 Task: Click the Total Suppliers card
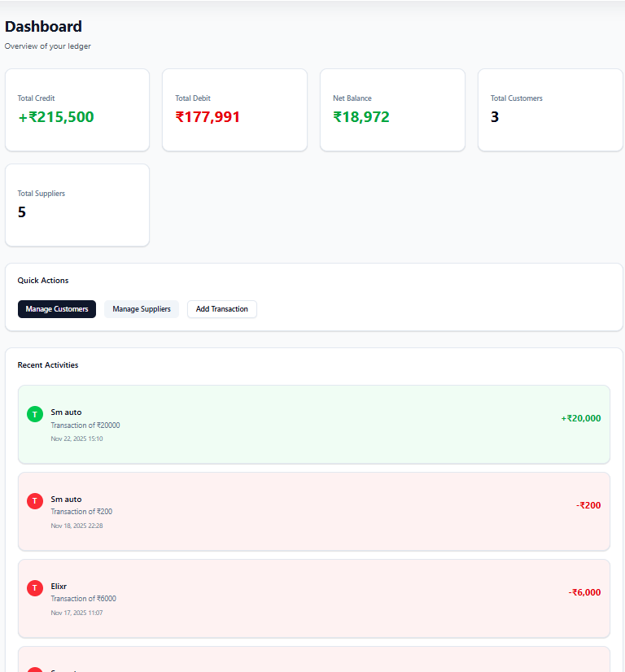pyautogui.click(x=77, y=205)
